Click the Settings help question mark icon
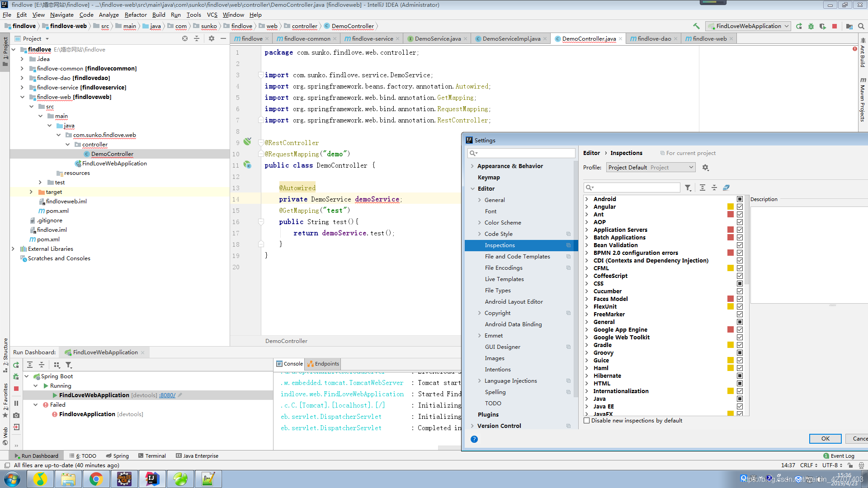 pos(474,439)
